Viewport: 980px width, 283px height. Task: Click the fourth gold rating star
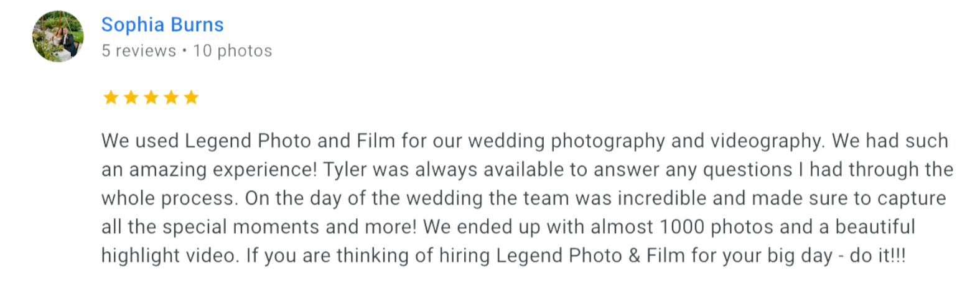tap(172, 98)
